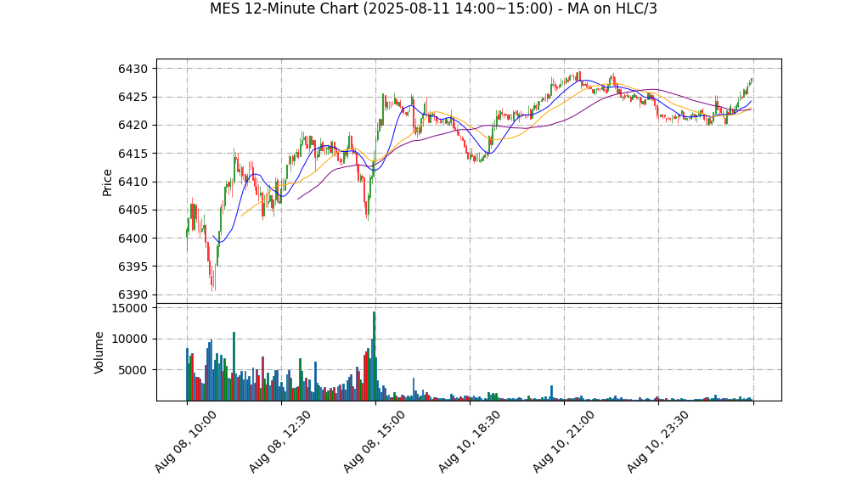Click the last candlestick at the chart's right end
This screenshot has width=868, height=488.
point(752,81)
